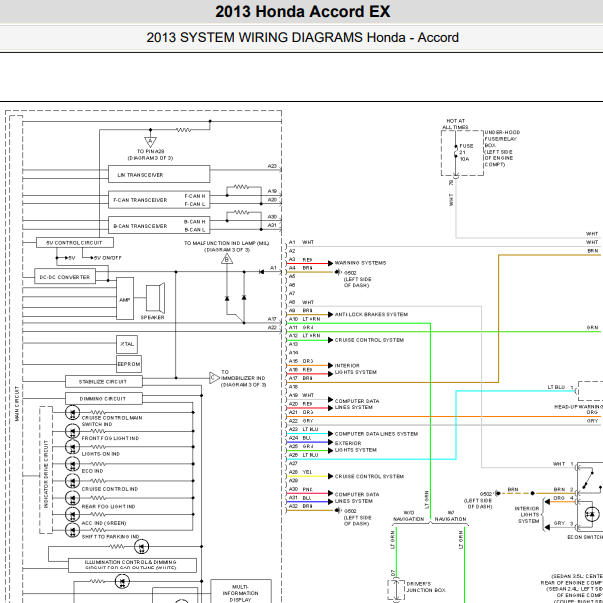This screenshot has width=603, height=603.
Task: Click the 'ANTI LOCK BRAKES SYSTEM' label
Action: click(x=371, y=314)
